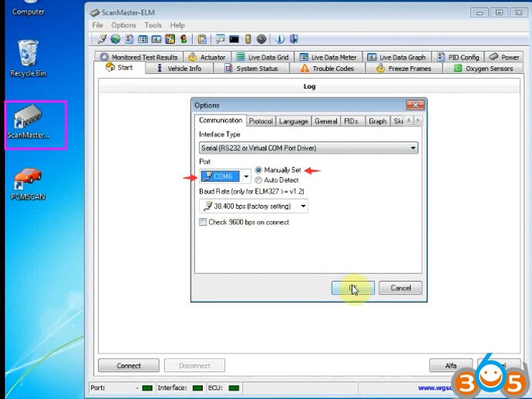The image size is (532, 399).
Task: Click the dark gray round toolbar icon
Action: [x=261, y=39]
